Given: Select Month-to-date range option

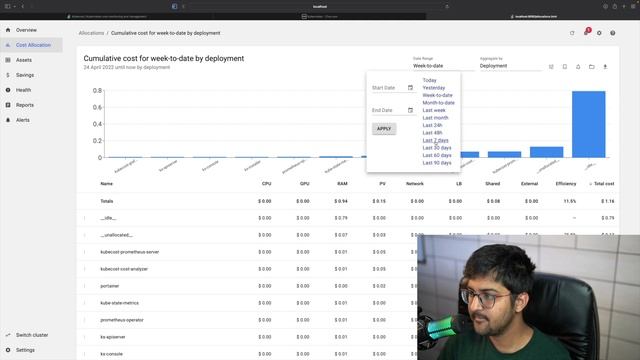Looking at the screenshot, I should [x=438, y=102].
